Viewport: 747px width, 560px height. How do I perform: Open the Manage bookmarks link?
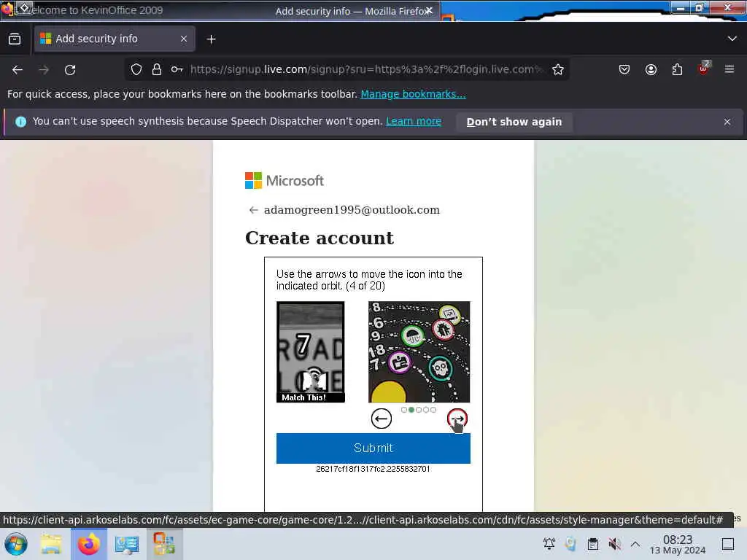pos(413,94)
